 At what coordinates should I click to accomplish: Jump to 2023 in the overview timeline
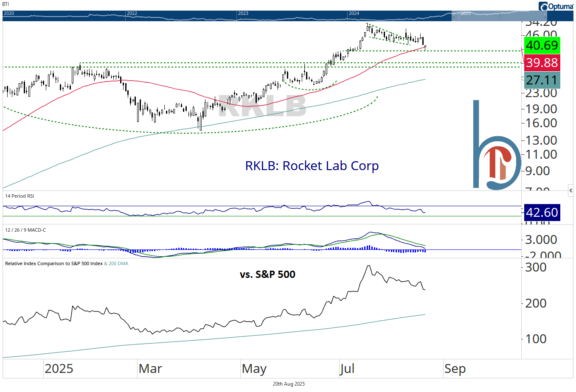click(x=243, y=13)
